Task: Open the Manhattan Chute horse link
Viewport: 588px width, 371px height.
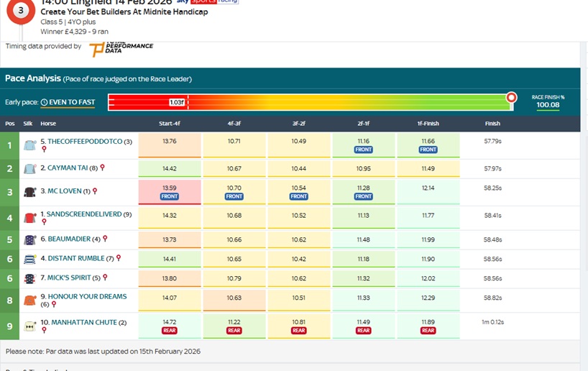Action: coord(83,322)
